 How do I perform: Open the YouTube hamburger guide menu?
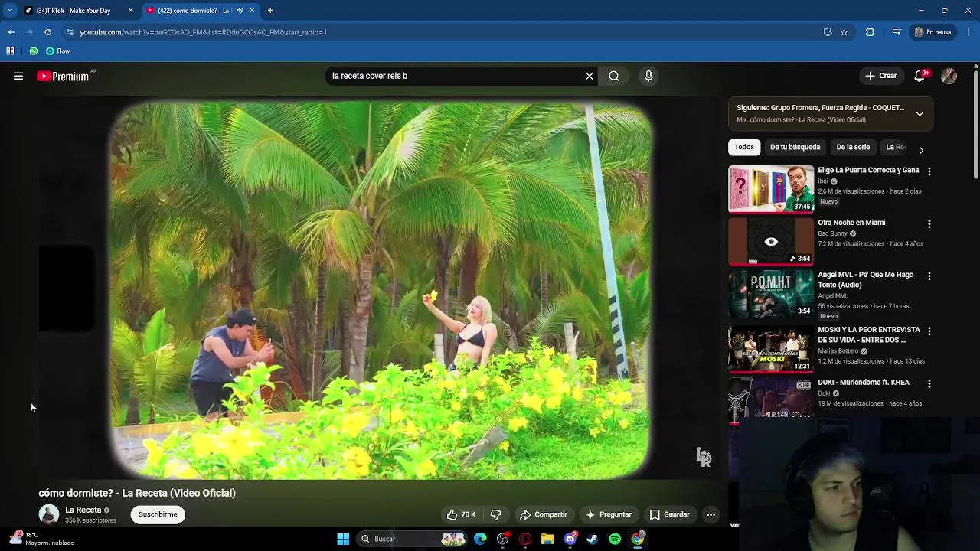point(18,76)
